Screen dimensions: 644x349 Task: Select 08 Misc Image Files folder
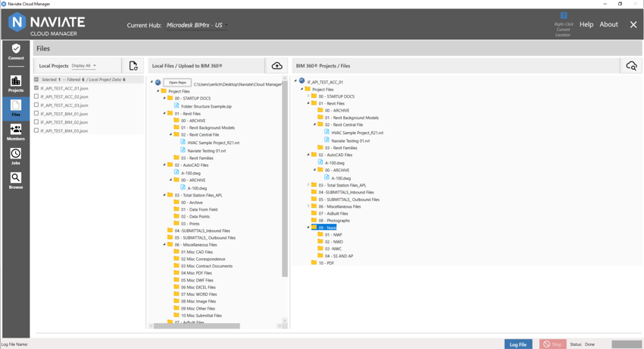point(199,301)
